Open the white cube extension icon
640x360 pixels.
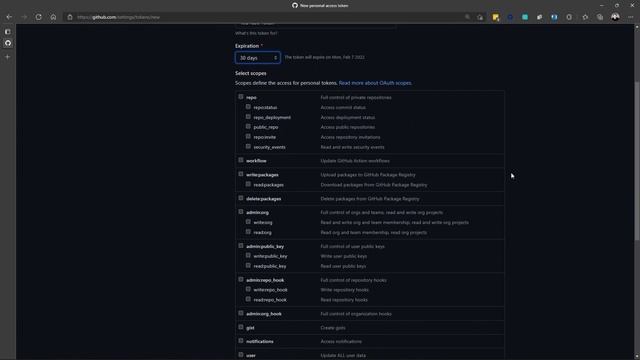point(540,17)
